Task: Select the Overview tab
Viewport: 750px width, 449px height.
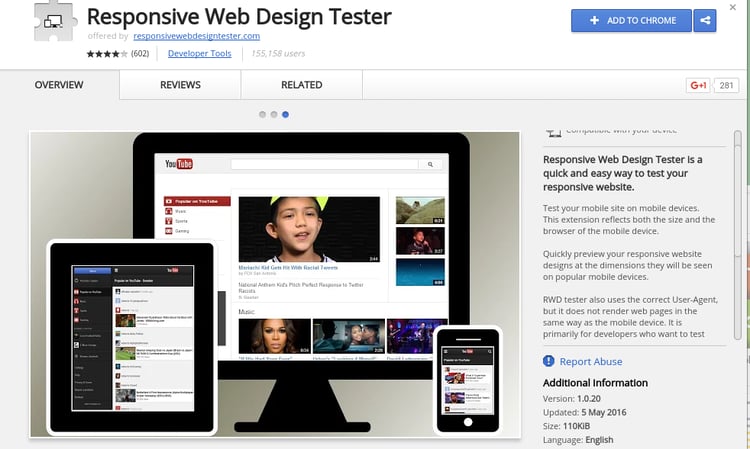Action: pyautogui.click(x=59, y=86)
